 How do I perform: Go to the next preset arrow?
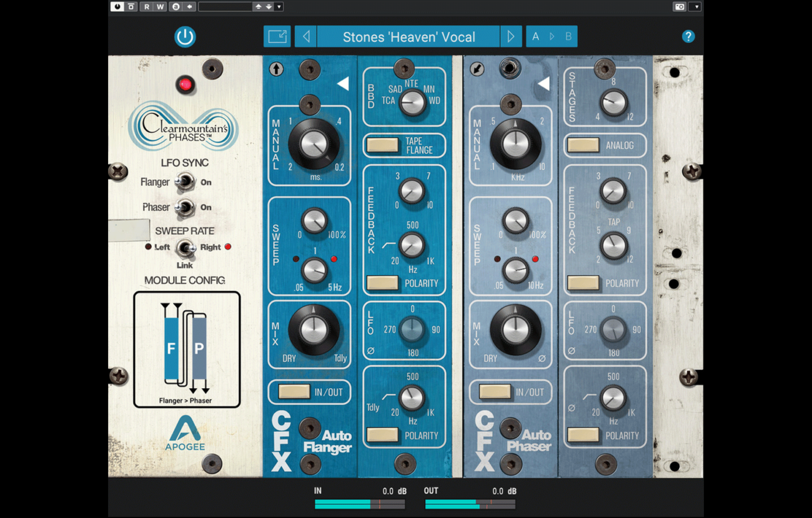[510, 37]
